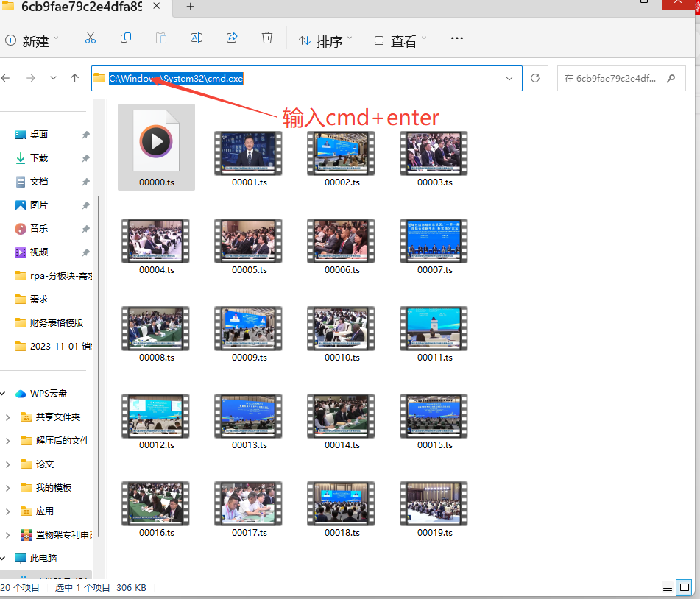Open the 排序 sort dropdown
Viewport: 700px width, 599px height.
(x=325, y=40)
